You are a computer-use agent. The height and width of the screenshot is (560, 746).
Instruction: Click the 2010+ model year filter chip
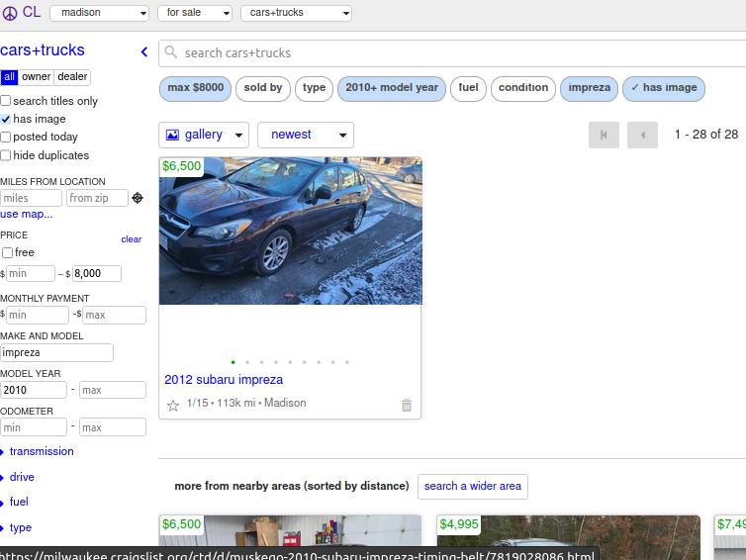pos(392,88)
